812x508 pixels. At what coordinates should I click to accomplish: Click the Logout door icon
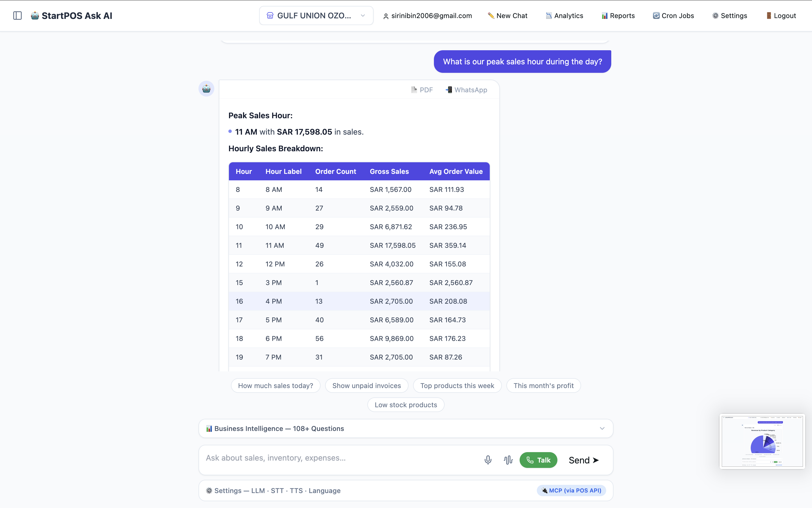(769, 16)
